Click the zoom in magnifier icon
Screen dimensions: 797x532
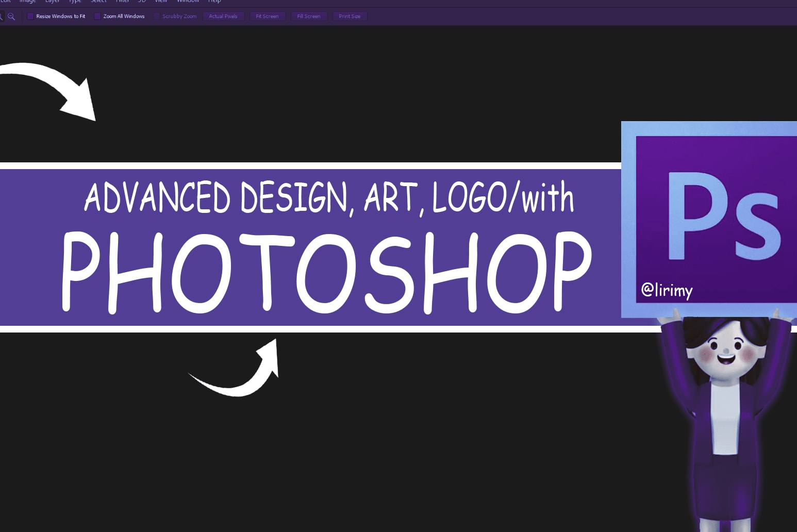pos(1,16)
